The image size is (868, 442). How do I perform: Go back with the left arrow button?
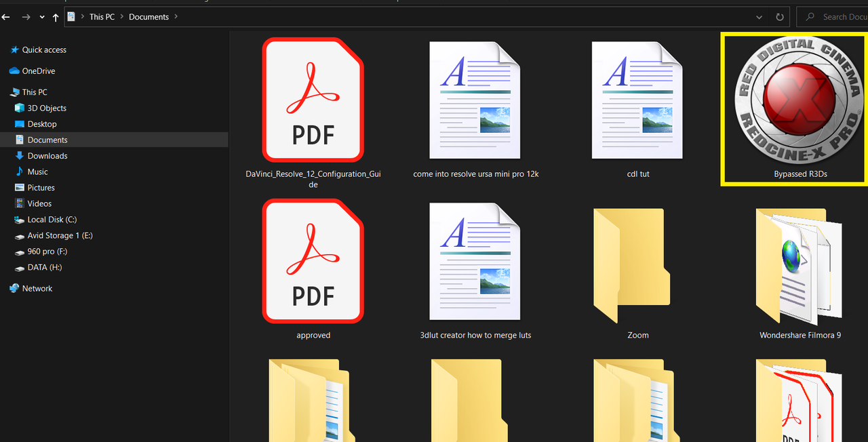point(6,17)
